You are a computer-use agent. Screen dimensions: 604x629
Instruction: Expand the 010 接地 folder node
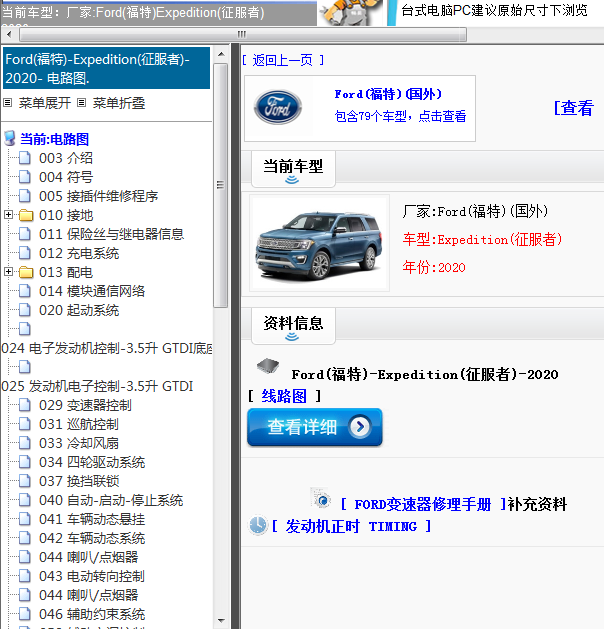tap(8, 215)
